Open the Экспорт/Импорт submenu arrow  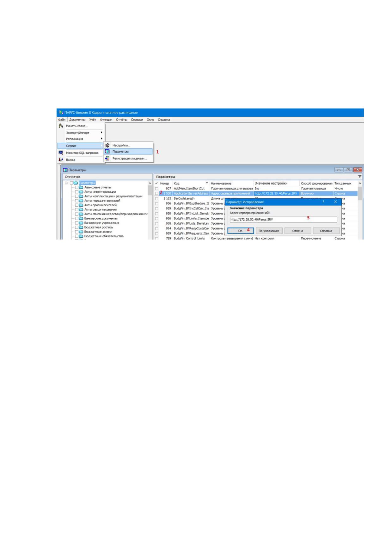coord(101,133)
